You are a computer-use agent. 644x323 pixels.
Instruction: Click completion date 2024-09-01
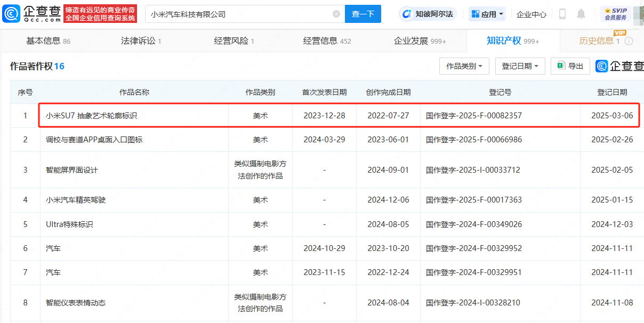(x=388, y=170)
